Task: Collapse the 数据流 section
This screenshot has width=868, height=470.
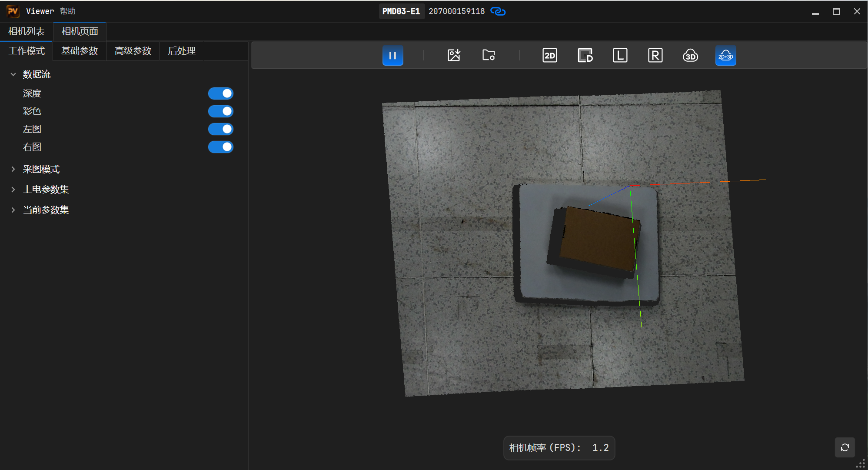Action: [13, 74]
